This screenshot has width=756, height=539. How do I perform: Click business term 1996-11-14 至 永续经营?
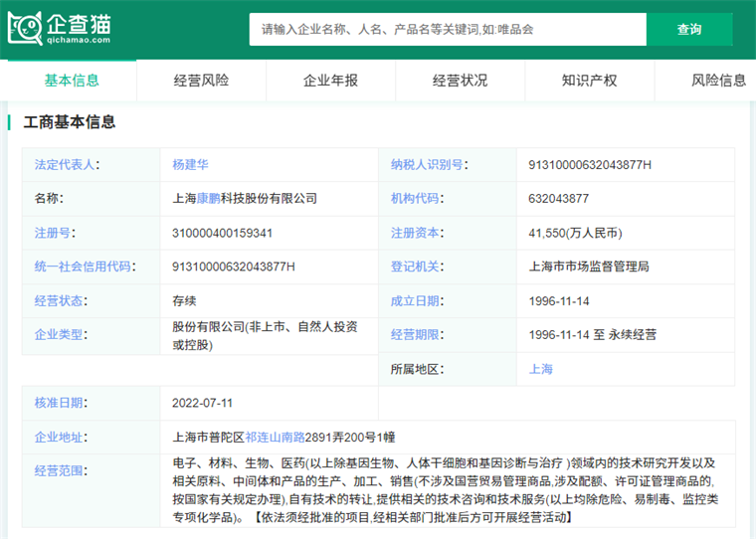(593, 334)
